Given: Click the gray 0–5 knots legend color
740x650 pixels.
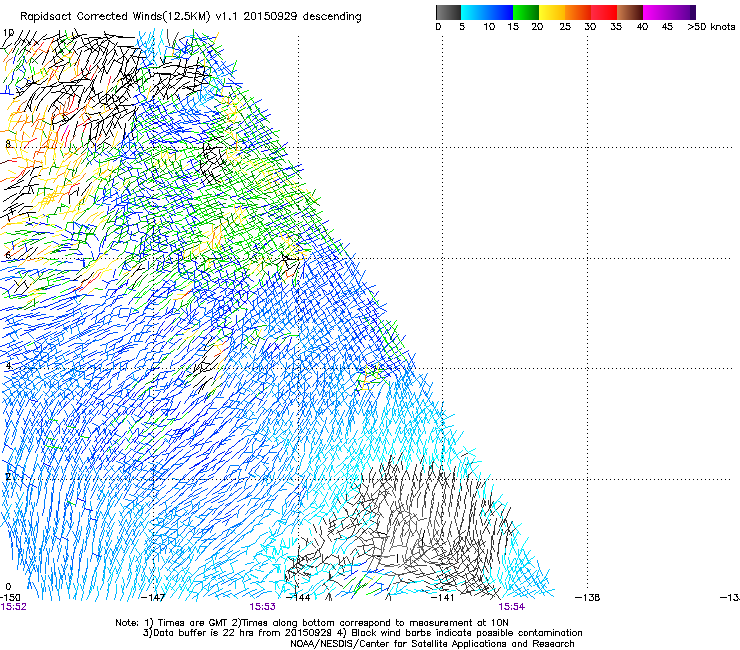Looking at the screenshot, I should (448, 12).
